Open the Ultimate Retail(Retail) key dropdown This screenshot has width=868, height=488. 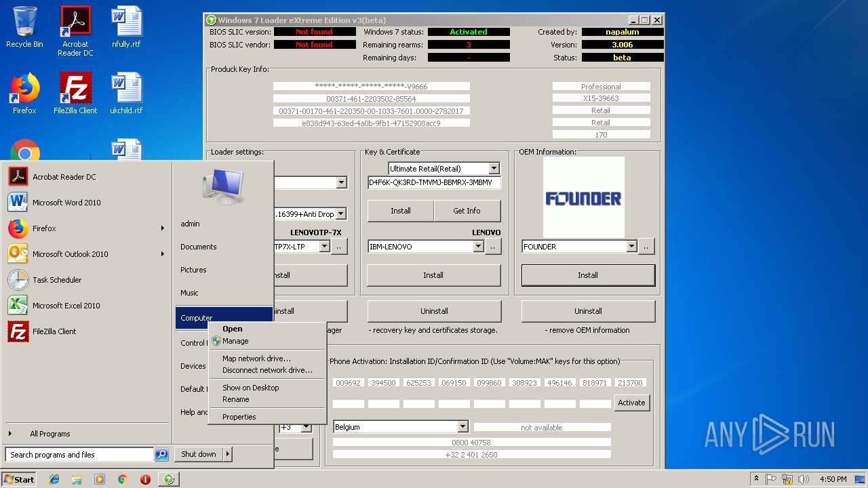(494, 168)
